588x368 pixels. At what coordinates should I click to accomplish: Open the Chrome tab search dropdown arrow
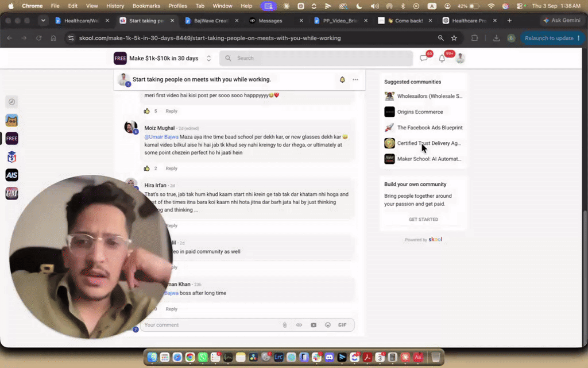click(x=43, y=21)
